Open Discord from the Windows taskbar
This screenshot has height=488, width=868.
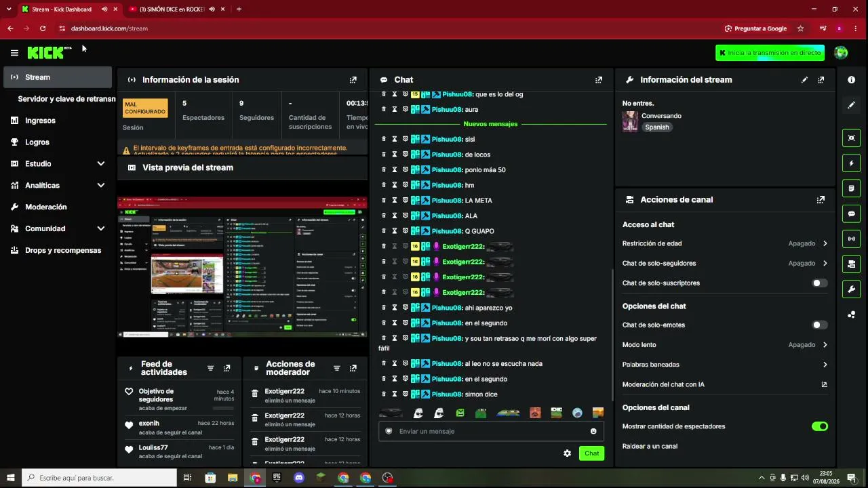pos(299,478)
